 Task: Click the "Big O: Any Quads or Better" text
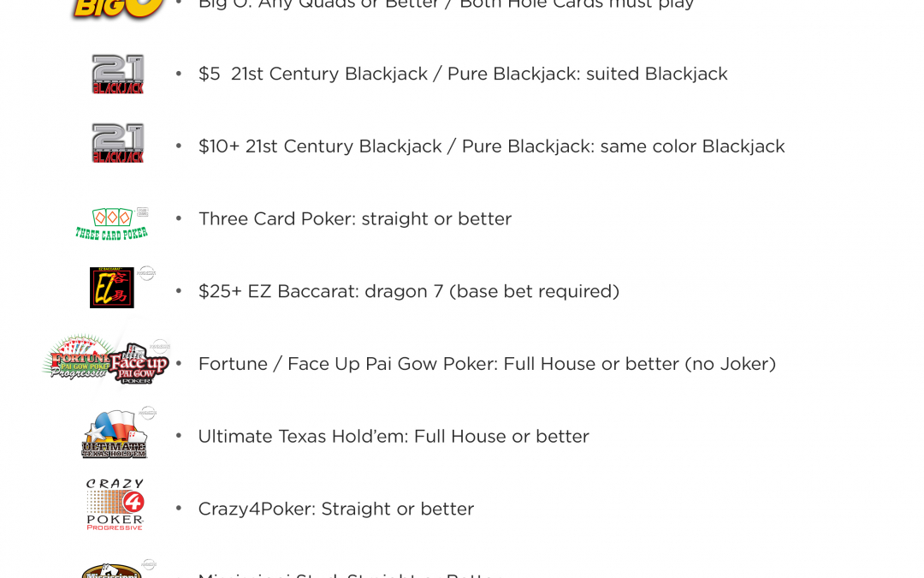click(x=446, y=5)
